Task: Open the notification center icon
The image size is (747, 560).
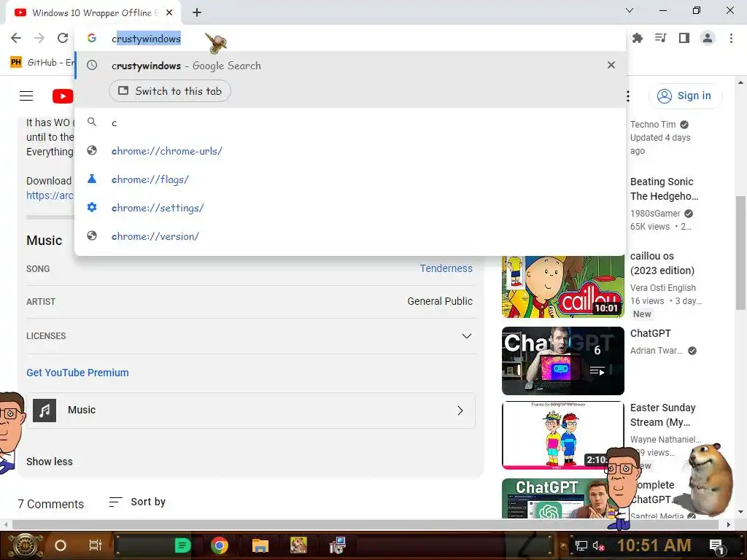Action: 716,545
